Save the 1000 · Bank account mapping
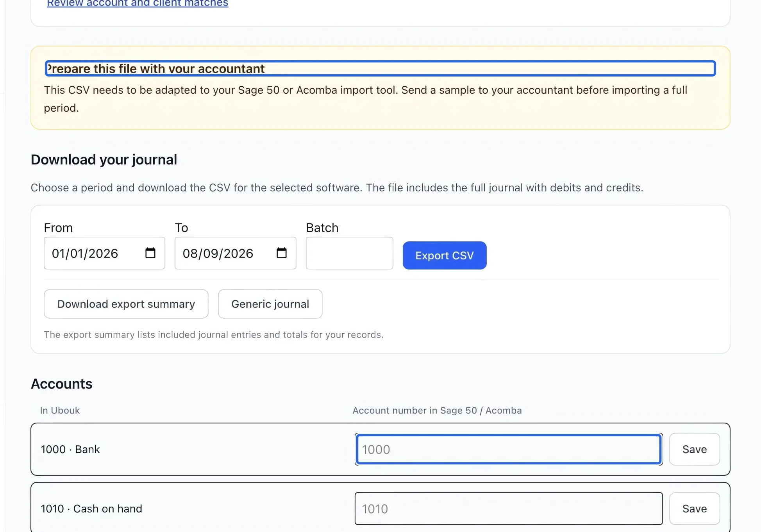Screen dimensions: 761x532 (x=695, y=449)
